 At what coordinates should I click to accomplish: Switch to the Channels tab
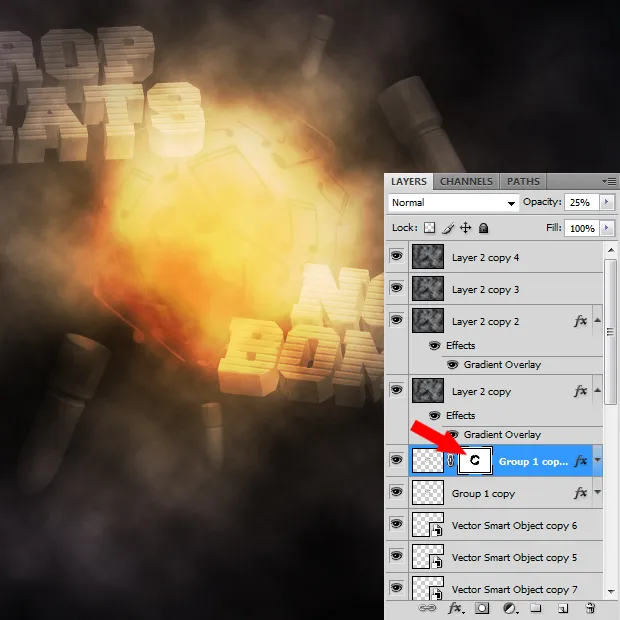(466, 181)
